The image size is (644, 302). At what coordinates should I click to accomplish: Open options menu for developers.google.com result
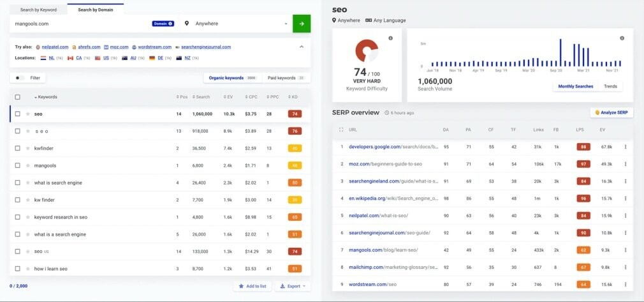click(626, 146)
